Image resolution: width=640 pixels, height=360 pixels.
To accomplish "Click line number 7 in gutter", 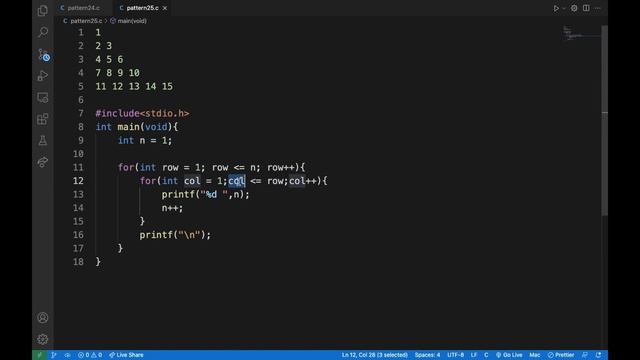I will click(x=81, y=113).
